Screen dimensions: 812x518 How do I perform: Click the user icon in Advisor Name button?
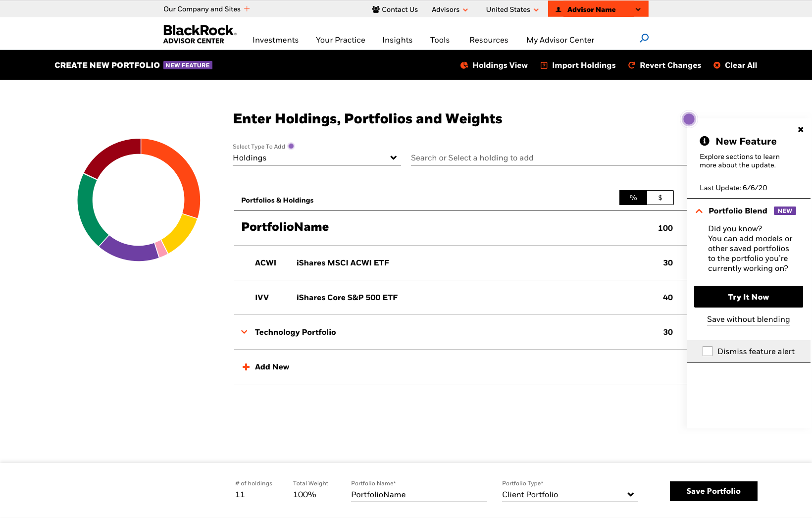click(x=558, y=9)
